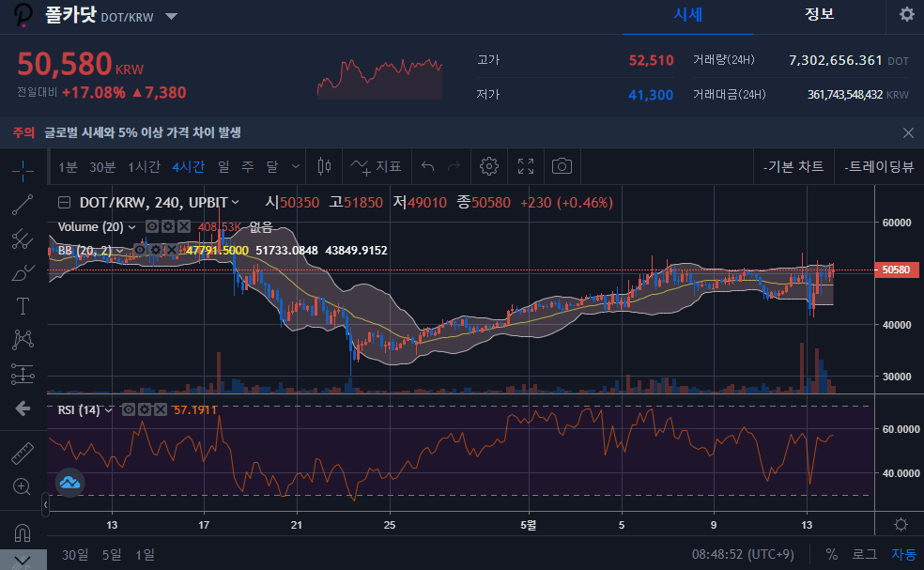Remove the RSI indicator
Screen dimensions: 924x570
[x=161, y=409]
